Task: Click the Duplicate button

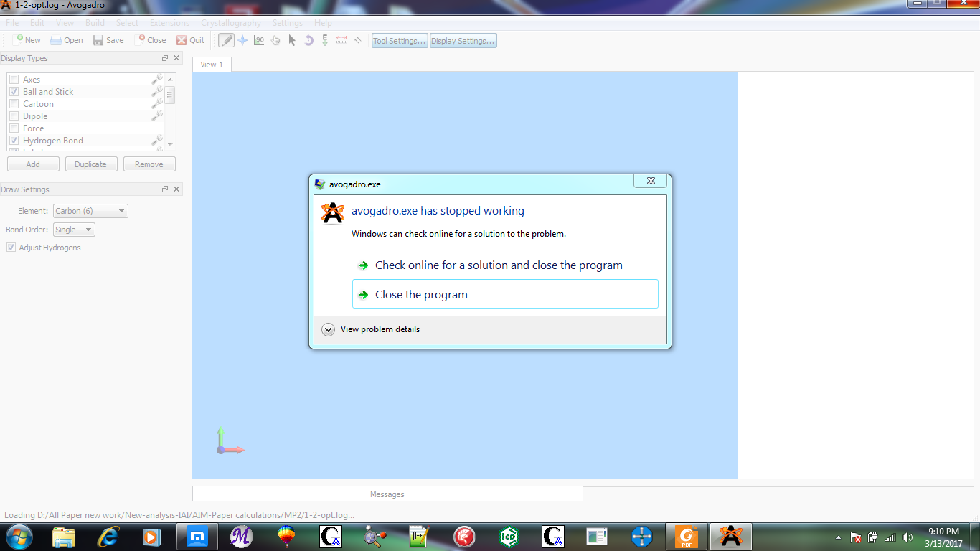Action: (x=91, y=164)
